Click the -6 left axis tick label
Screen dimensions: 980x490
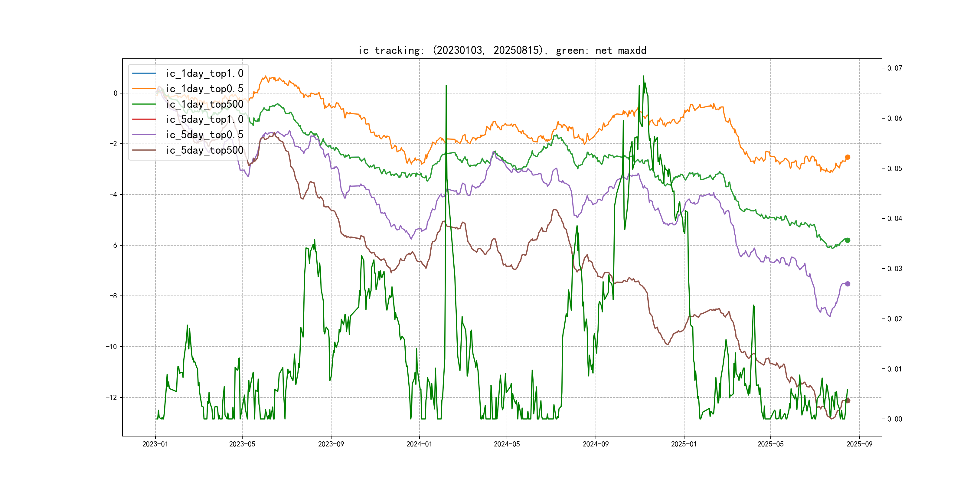click(x=113, y=245)
